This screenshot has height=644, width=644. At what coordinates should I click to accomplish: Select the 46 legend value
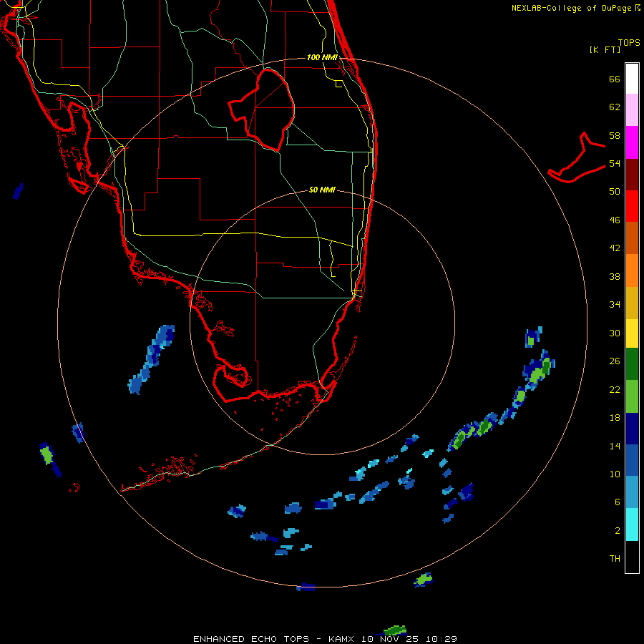[615, 220]
